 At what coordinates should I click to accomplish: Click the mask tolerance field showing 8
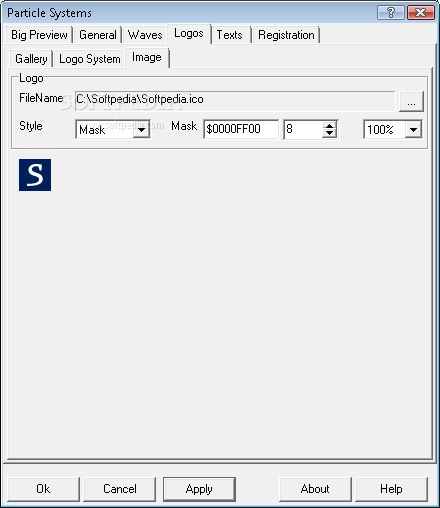pos(303,129)
